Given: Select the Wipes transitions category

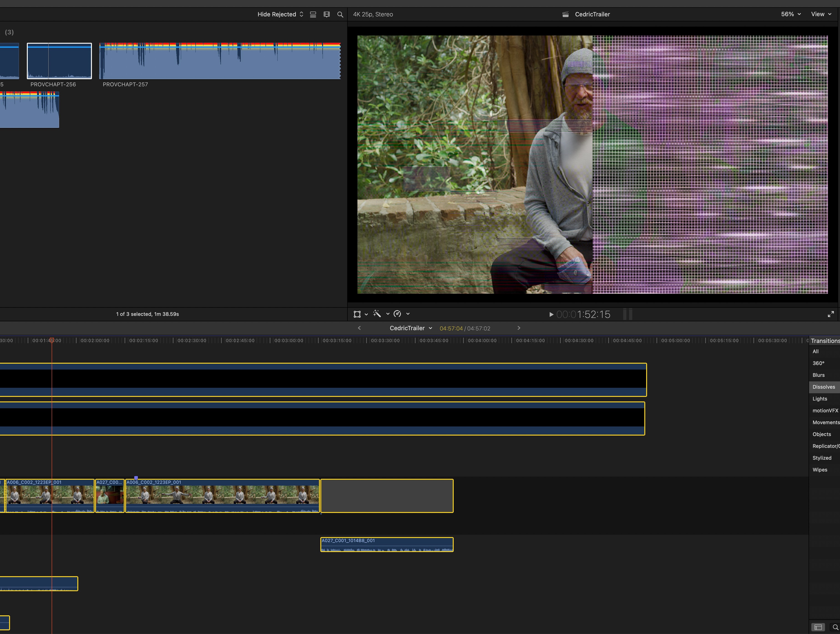Looking at the screenshot, I should pyautogui.click(x=820, y=469).
